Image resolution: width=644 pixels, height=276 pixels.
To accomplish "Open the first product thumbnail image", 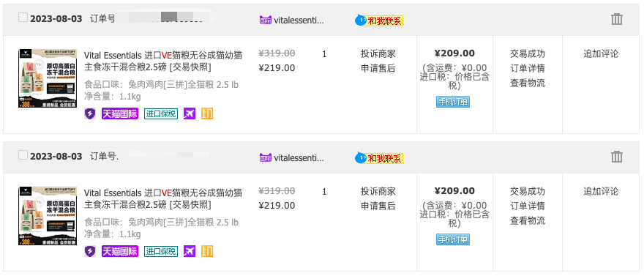I will tap(48, 78).
